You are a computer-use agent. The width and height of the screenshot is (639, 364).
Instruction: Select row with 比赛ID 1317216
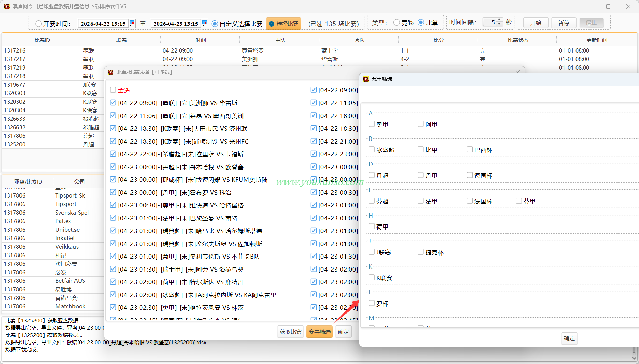point(319,50)
